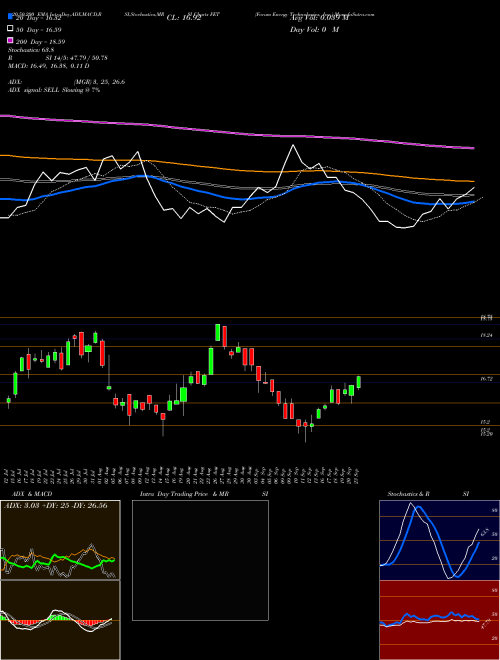Click the empty Intra Day Trading Price panel
The image size is (500, 660).
coord(200,560)
